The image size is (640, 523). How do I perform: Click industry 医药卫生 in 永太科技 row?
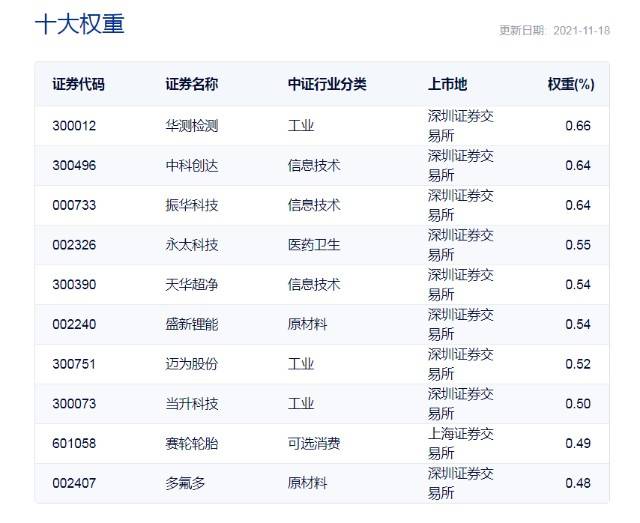[x=314, y=245]
